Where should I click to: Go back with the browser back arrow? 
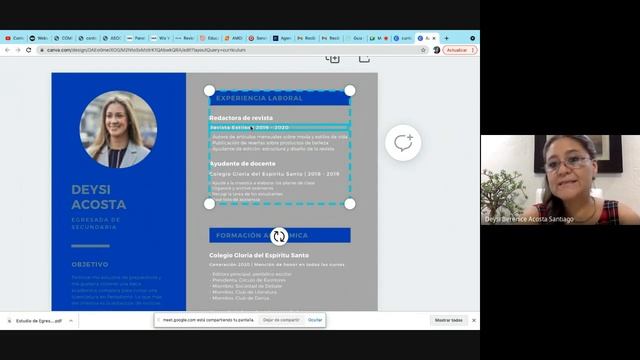(7, 50)
